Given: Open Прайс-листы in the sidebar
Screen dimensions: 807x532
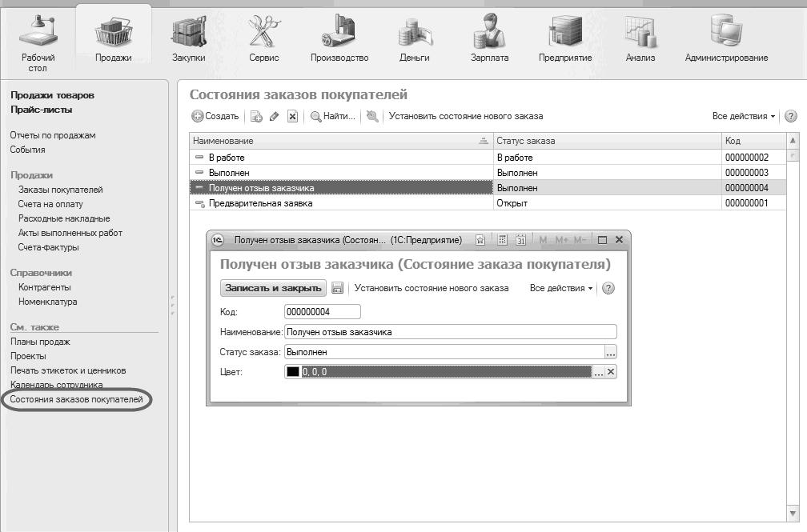Looking at the screenshot, I should coord(41,110).
